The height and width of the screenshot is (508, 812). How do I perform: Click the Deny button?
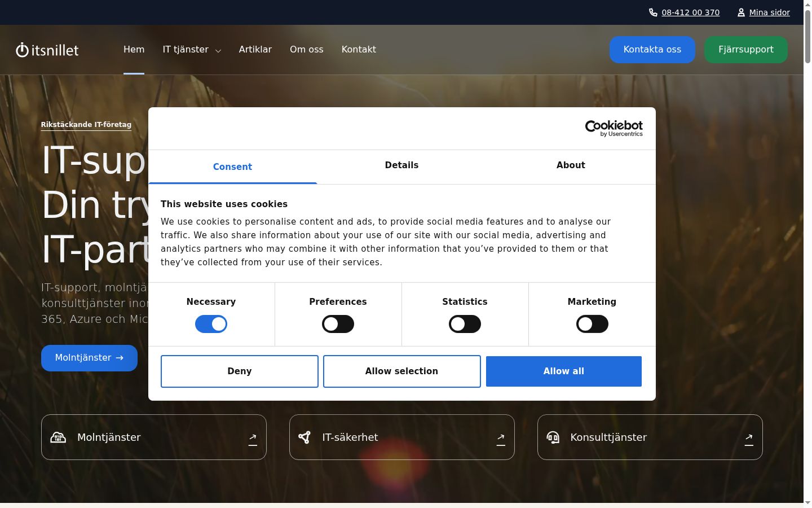click(240, 371)
